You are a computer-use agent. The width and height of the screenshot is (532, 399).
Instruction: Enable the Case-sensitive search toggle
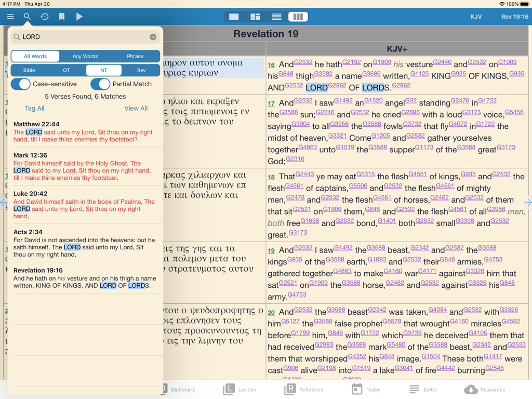point(21,84)
